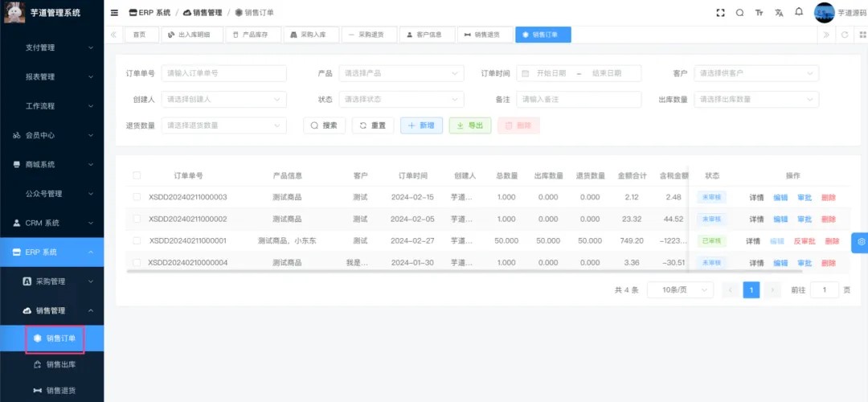
Task: Click the 新增 add button
Action: tap(421, 125)
